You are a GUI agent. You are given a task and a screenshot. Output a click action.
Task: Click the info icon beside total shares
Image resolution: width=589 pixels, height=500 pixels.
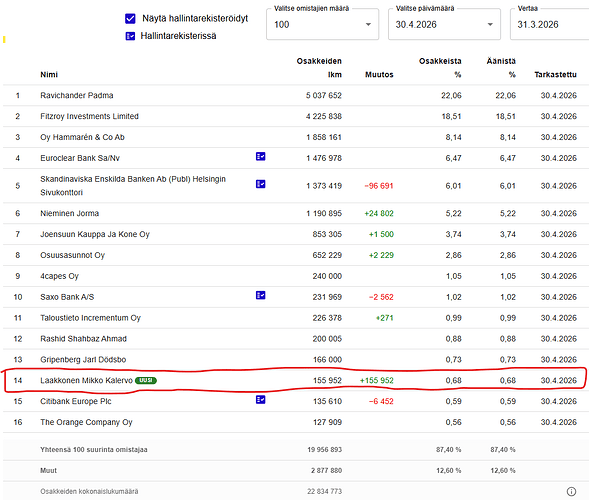point(571,491)
